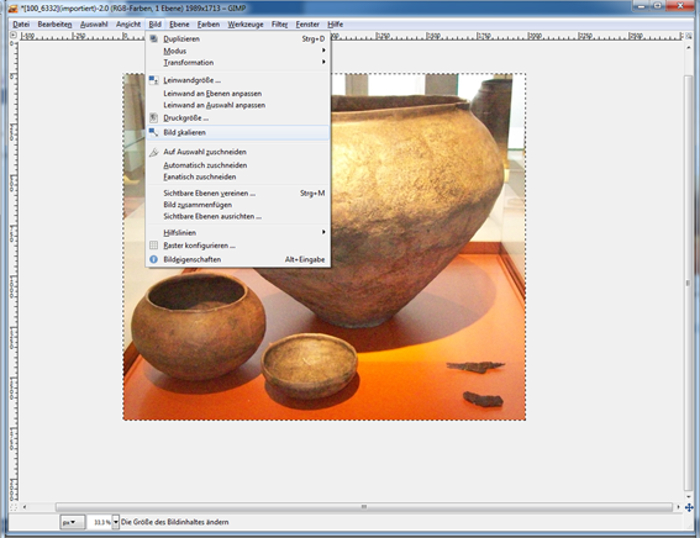Click the Duplizieren icon in the Bild menu
Image resolution: width=700 pixels, height=538 pixels.
click(x=154, y=39)
